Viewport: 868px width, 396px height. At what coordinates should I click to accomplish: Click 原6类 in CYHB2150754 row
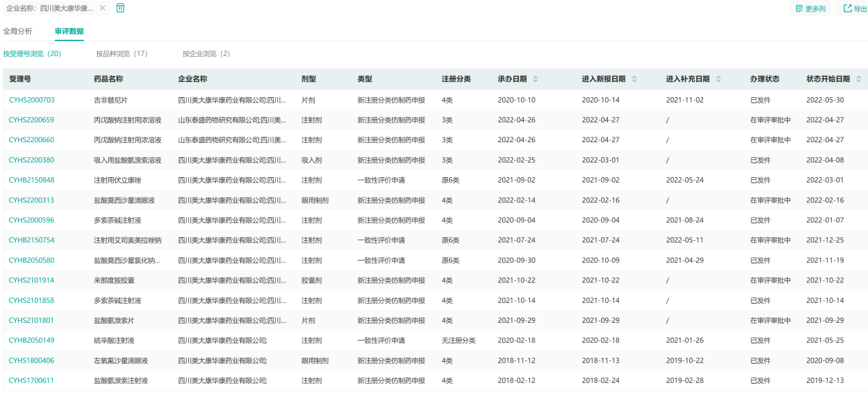[450, 240]
